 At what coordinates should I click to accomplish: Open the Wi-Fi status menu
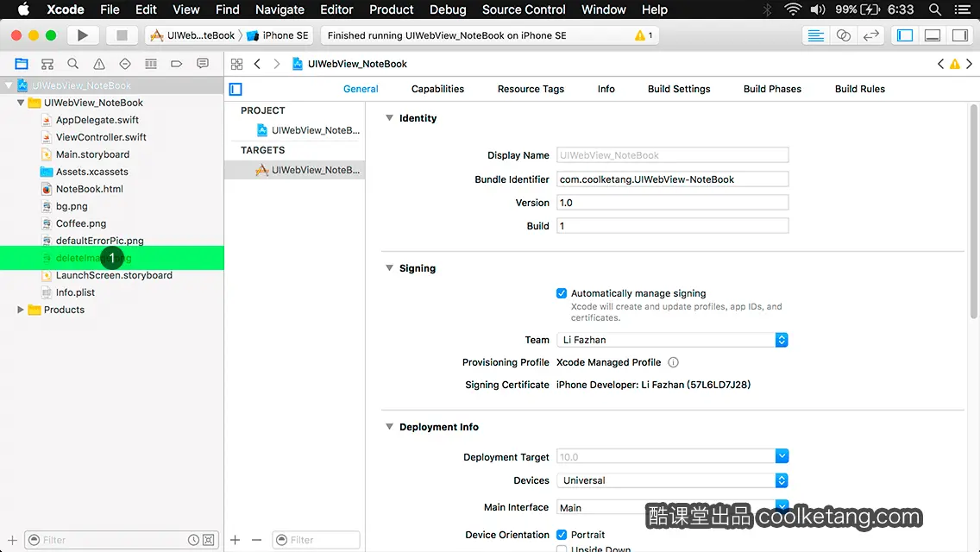pyautogui.click(x=793, y=9)
